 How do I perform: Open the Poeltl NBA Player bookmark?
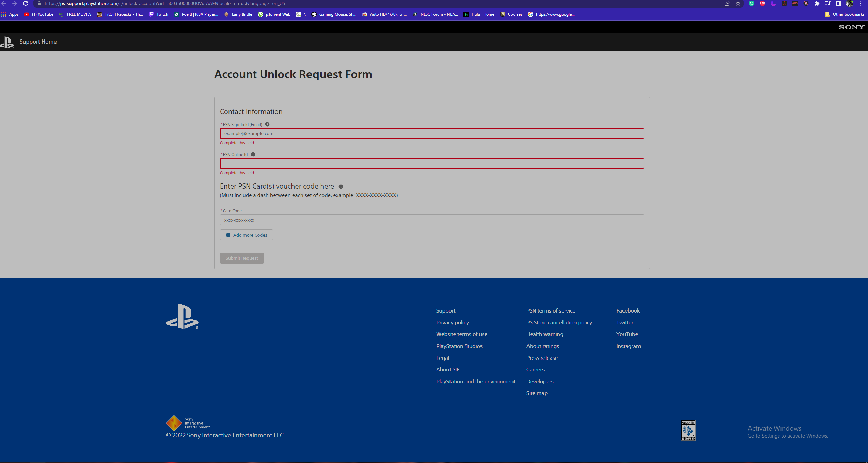coord(196,14)
